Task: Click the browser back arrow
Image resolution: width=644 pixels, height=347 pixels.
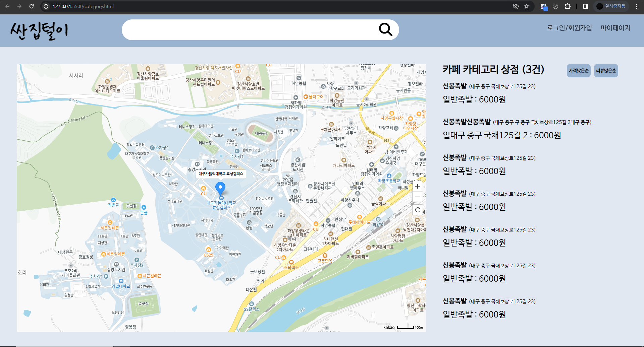Action: (x=7, y=6)
